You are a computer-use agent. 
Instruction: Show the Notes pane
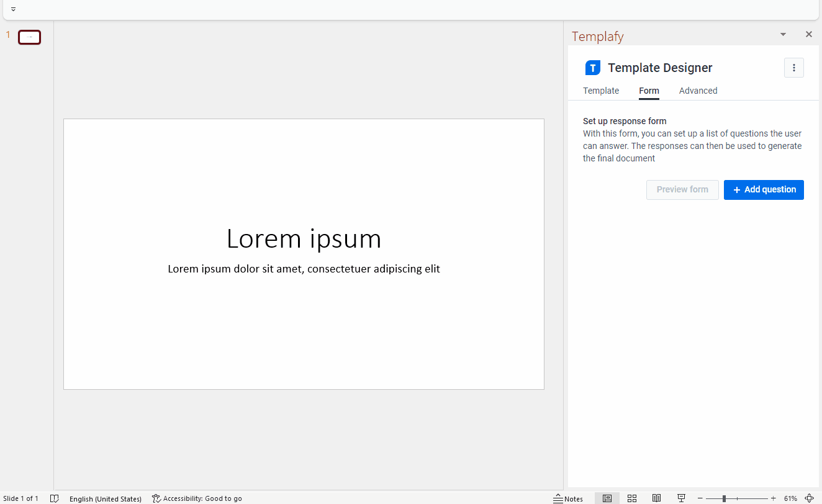tap(568, 498)
